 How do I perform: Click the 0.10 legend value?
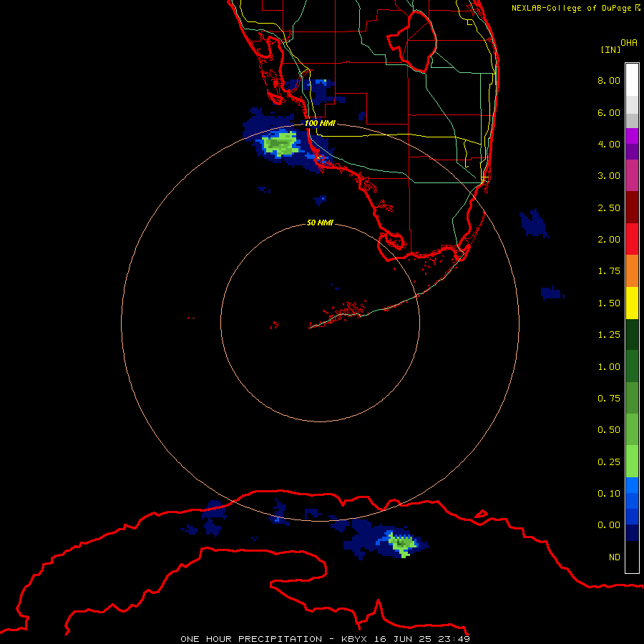[609, 494]
